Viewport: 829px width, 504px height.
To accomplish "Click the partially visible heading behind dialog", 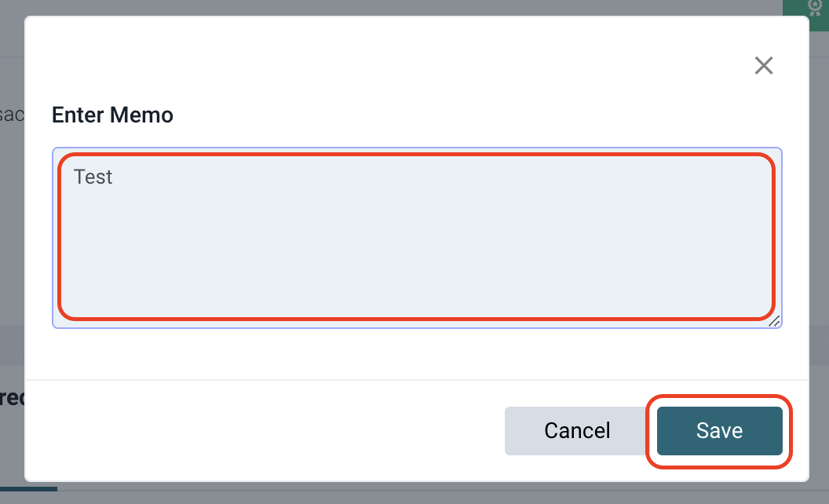I will [x=12, y=397].
